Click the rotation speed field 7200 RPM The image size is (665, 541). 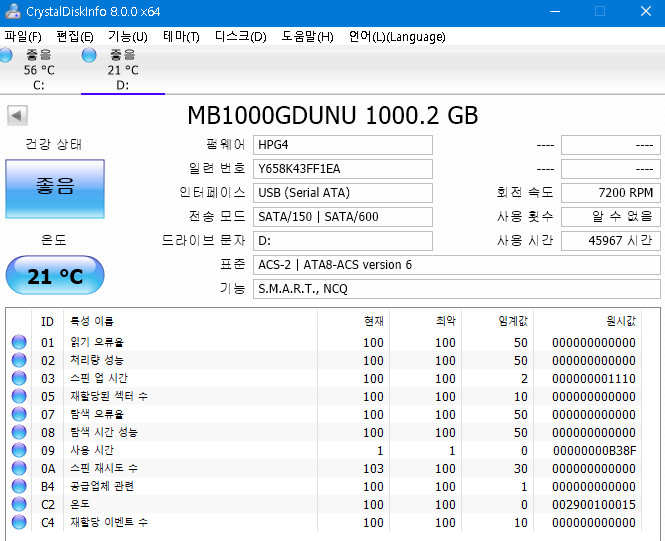click(611, 193)
